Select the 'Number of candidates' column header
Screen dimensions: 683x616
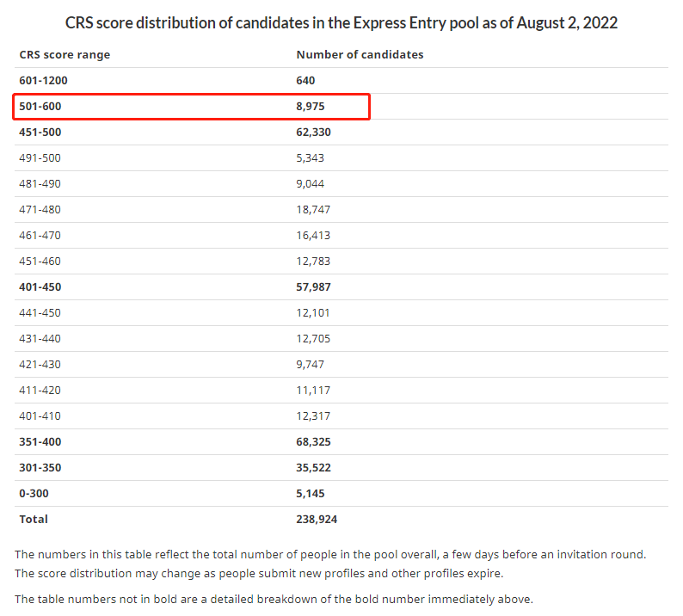point(360,54)
